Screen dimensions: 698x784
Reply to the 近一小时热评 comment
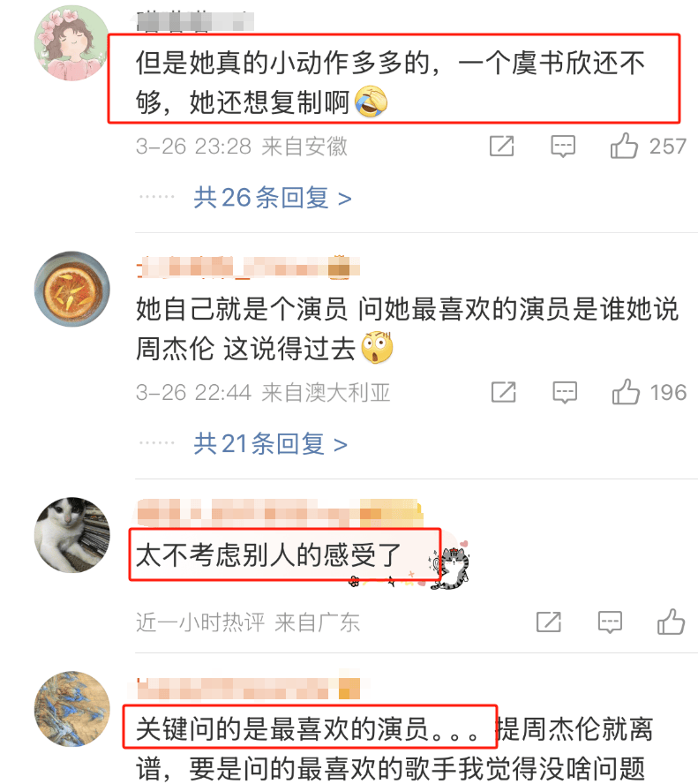[610, 622]
